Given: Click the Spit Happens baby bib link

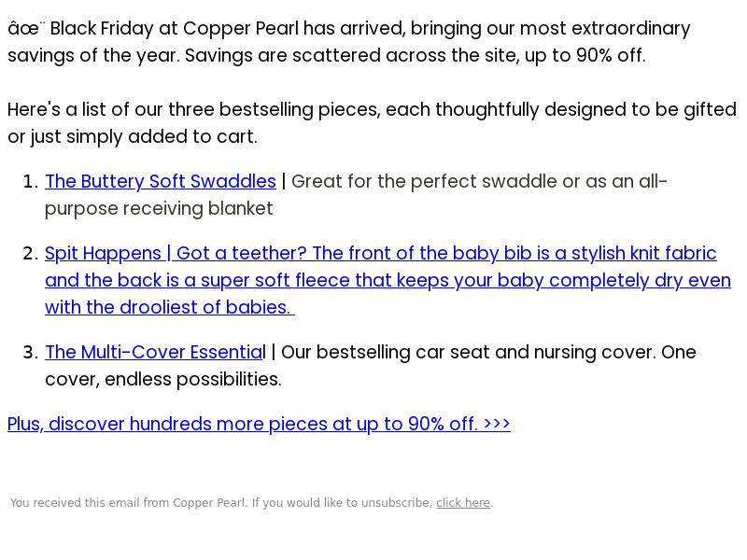Looking at the screenshot, I should [x=388, y=280].
